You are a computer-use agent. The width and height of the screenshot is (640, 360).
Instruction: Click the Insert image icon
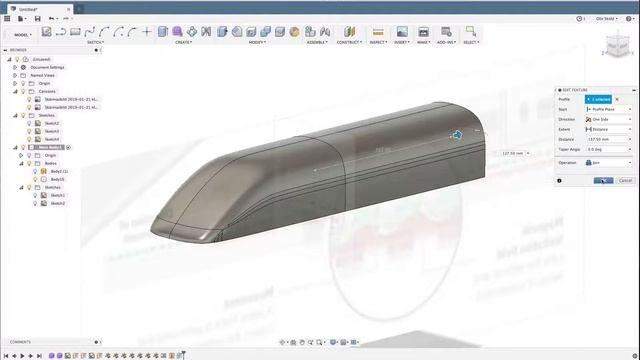402,32
